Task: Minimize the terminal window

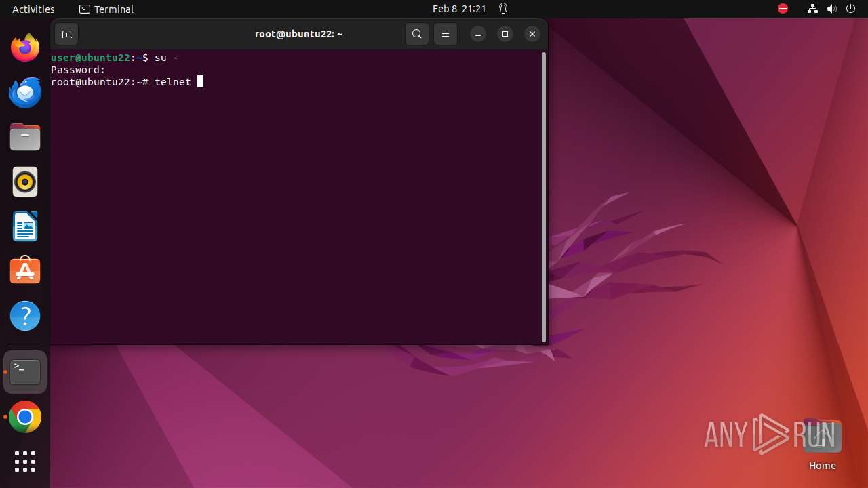Action: (478, 34)
